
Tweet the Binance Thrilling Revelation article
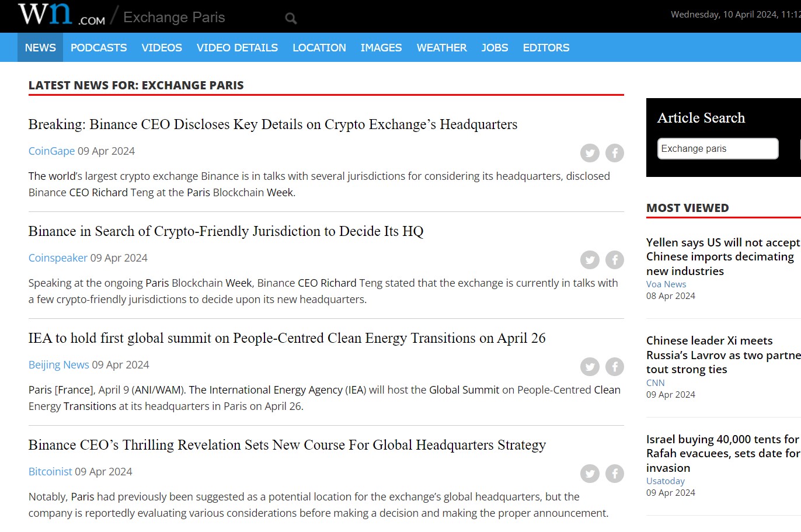pos(590,474)
